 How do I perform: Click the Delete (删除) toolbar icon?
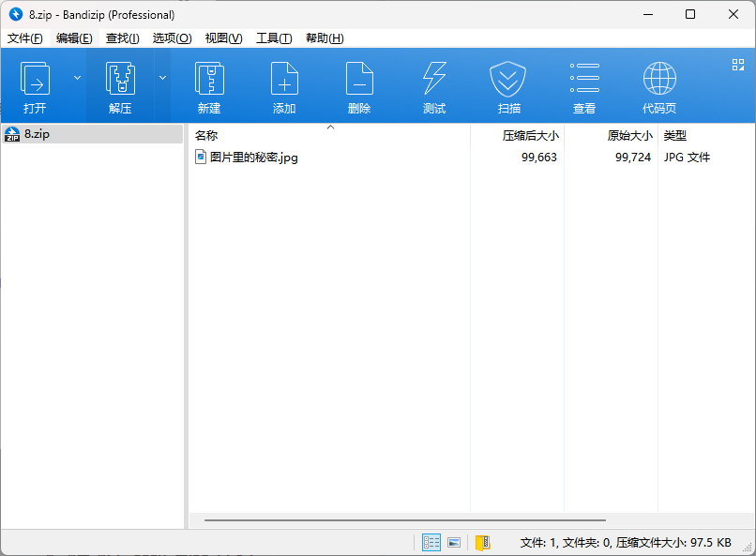[359, 79]
